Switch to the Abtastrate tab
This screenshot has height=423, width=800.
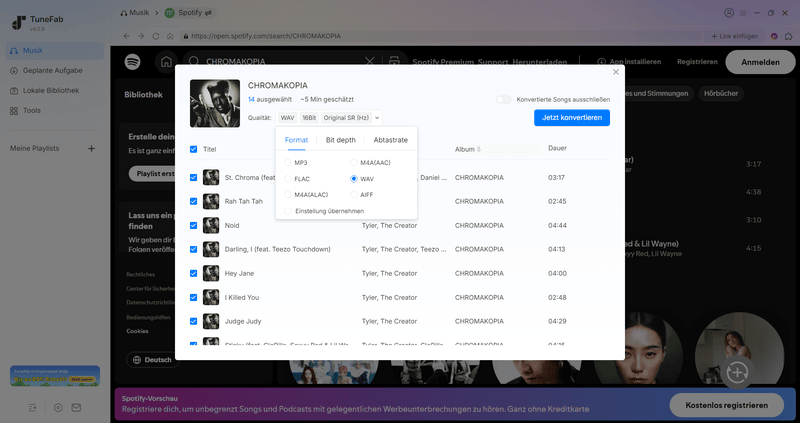tap(390, 140)
